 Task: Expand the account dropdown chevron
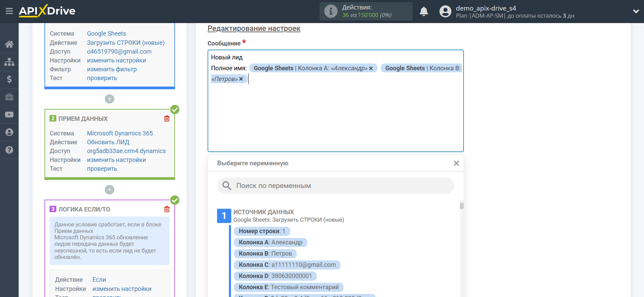coord(636,11)
